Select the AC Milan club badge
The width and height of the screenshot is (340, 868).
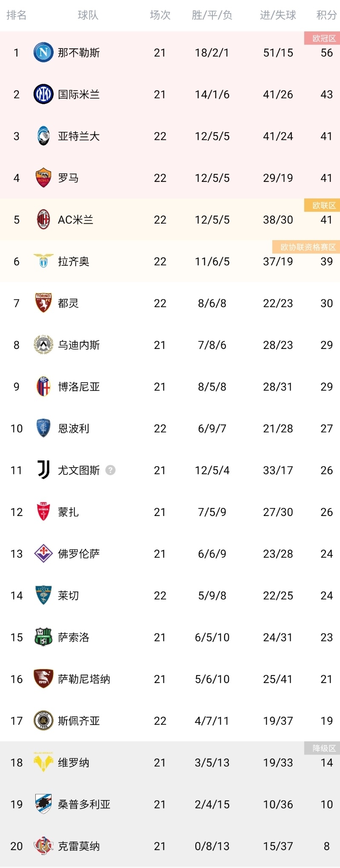43,220
